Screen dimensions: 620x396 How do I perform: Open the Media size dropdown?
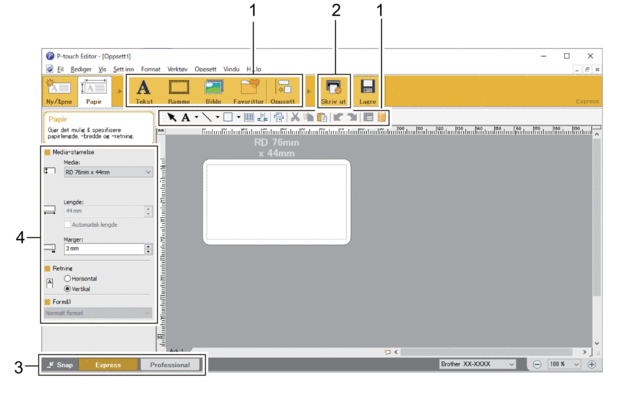[108, 172]
